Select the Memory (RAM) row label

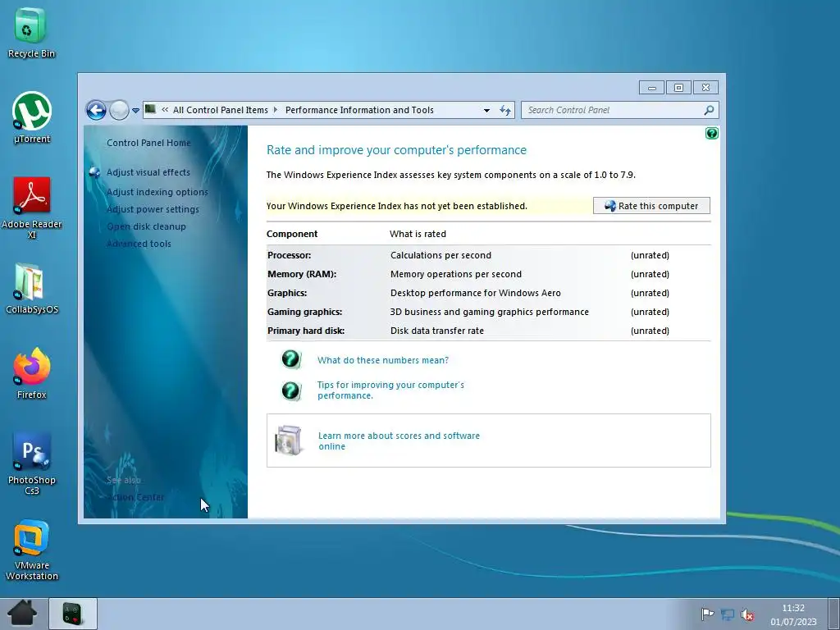coord(302,274)
